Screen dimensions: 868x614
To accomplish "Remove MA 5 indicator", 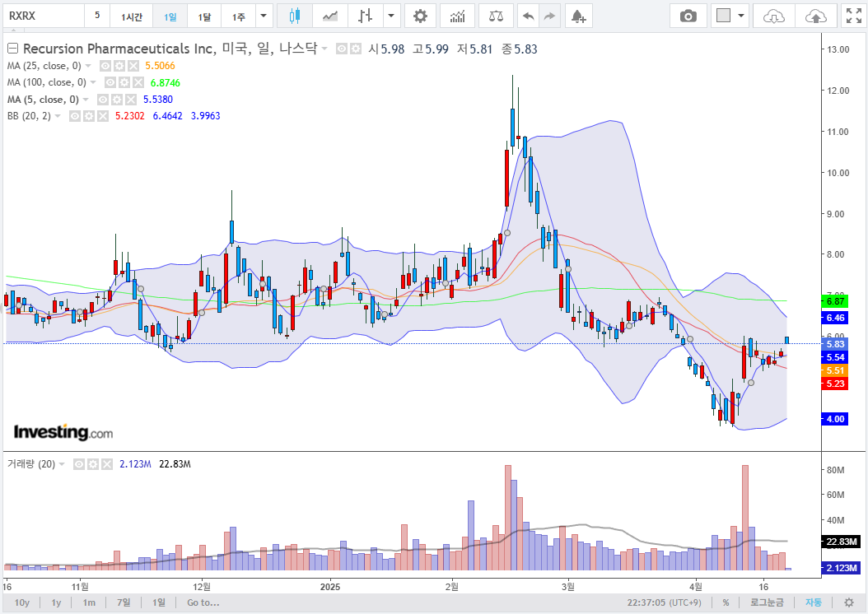I will [x=130, y=100].
